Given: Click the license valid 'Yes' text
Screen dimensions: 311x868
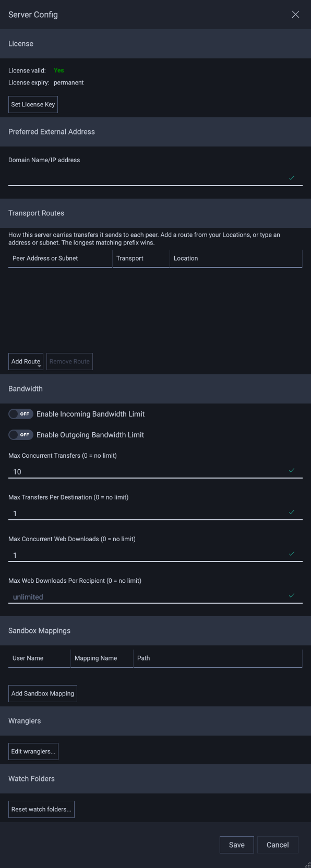Looking at the screenshot, I should pos(59,70).
